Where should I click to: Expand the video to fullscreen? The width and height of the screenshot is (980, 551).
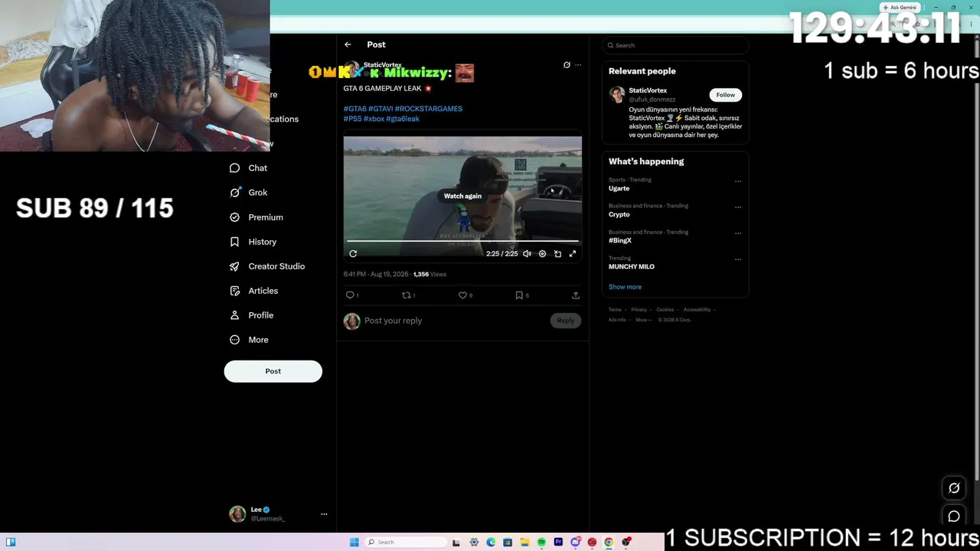click(572, 254)
